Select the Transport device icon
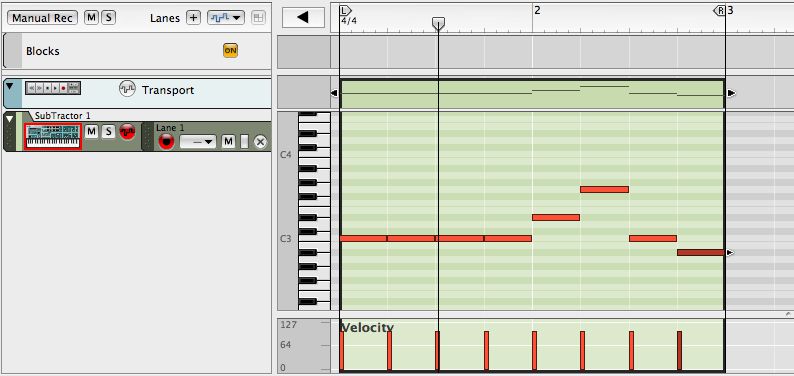The width and height of the screenshot is (794, 376). 53,88
